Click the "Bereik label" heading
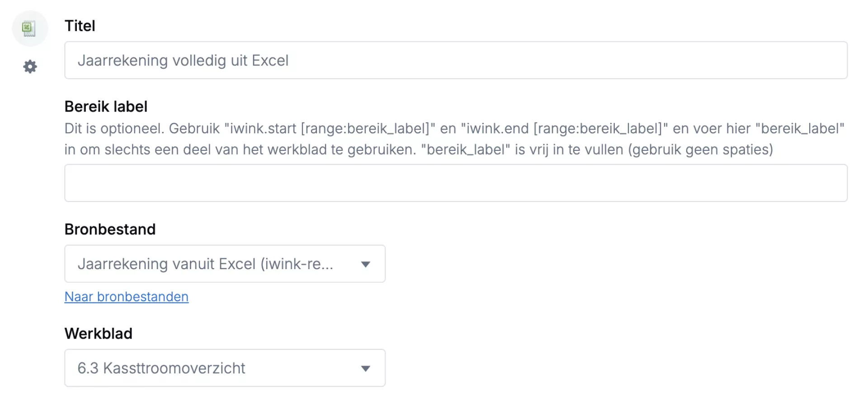Viewport: 868px width, 410px height. click(x=106, y=107)
